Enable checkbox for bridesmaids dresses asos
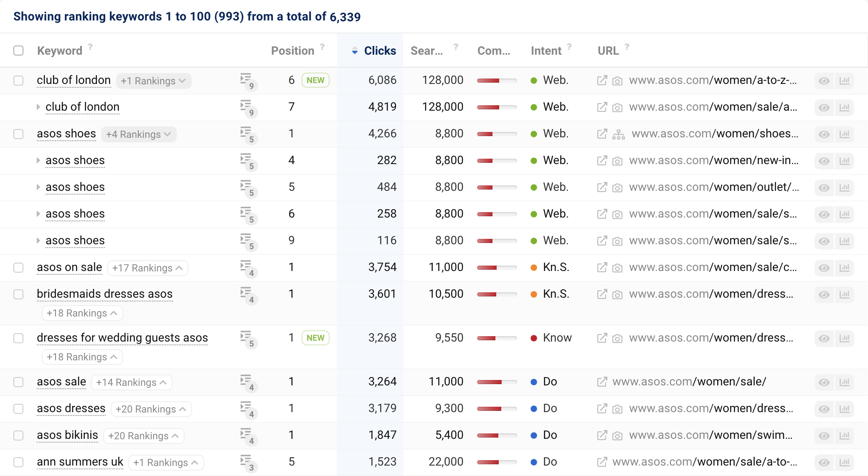The image size is (868, 476). point(18,294)
